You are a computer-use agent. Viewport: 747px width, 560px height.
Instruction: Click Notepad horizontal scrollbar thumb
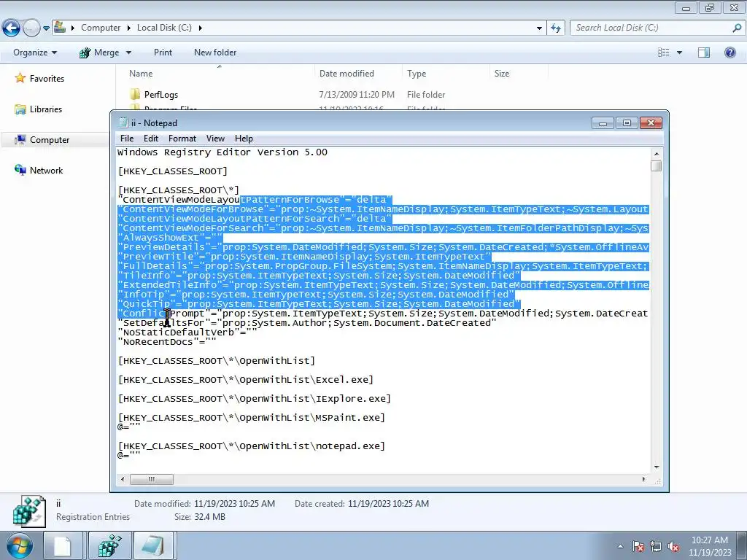tap(152, 479)
